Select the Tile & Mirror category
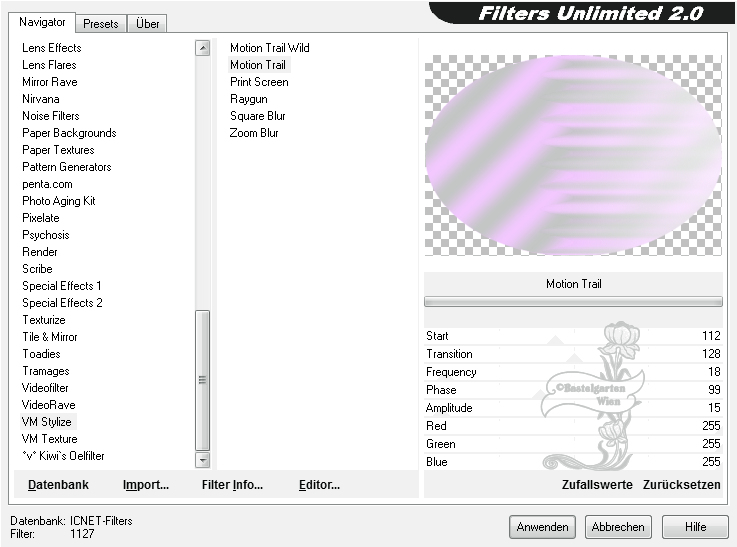The height and width of the screenshot is (547, 737). click(x=50, y=336)
